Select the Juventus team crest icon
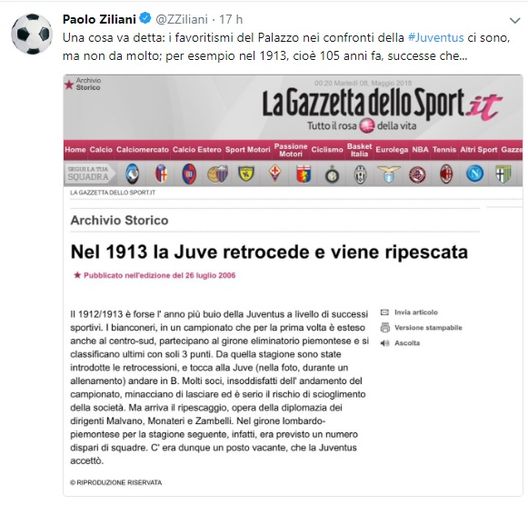Viewport: 528px width, 505px height. (360, 174)
